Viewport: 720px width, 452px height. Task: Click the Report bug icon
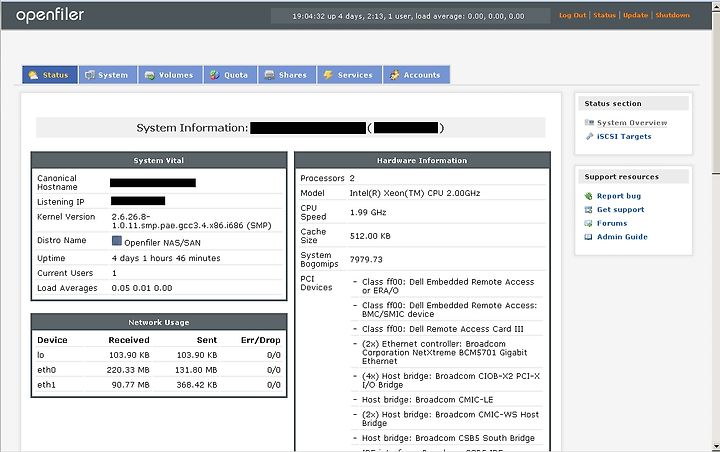(x=589, y=196)
